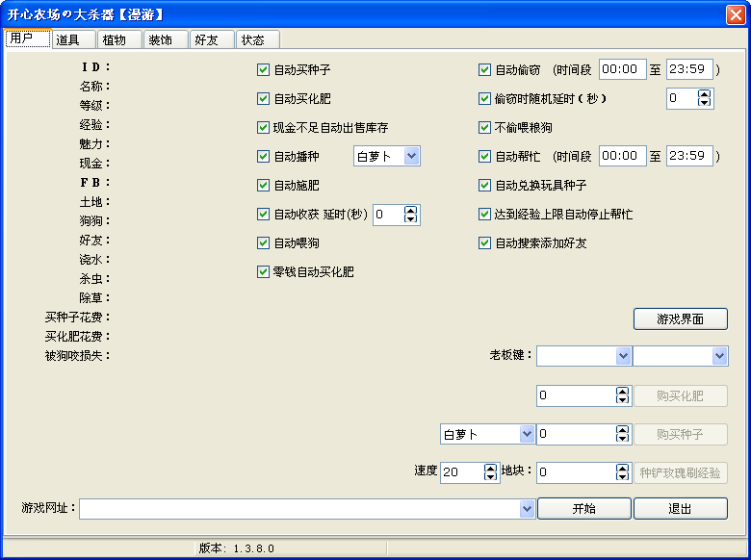Toggle the 自动买化肥 checkbox
Viewport: 751px width, 560px height.
(x=263, y=98)
